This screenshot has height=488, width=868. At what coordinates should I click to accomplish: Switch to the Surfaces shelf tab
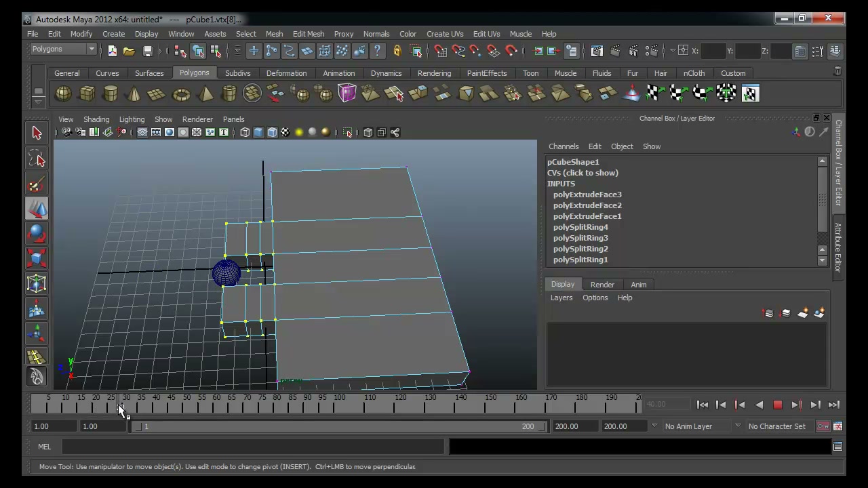[149, 73]
